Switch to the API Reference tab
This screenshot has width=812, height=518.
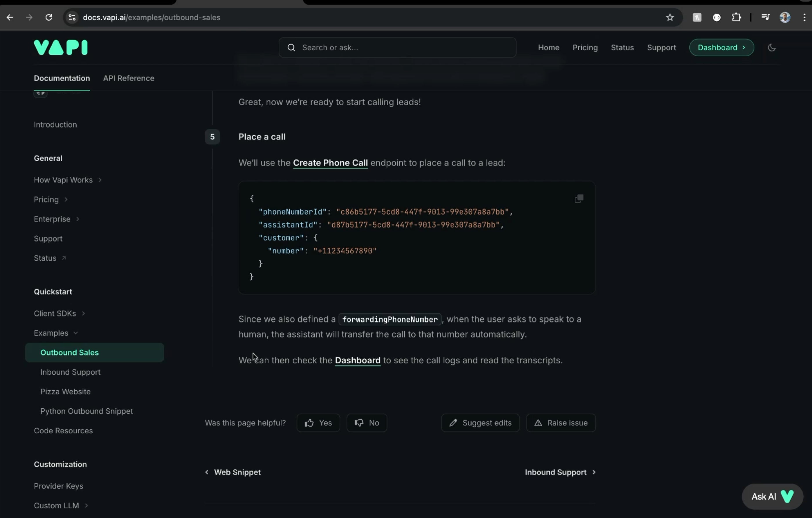point(128,78)
